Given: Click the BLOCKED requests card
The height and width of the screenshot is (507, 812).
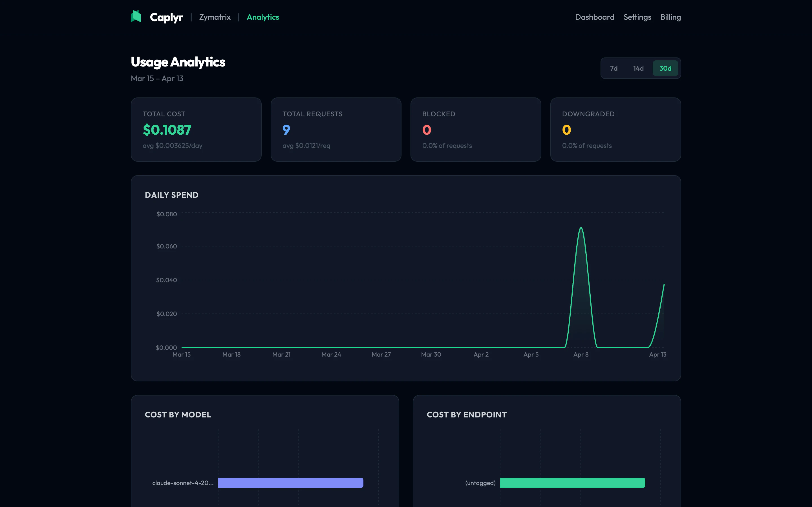Looking at the screenshot, I should coord(475,130).
